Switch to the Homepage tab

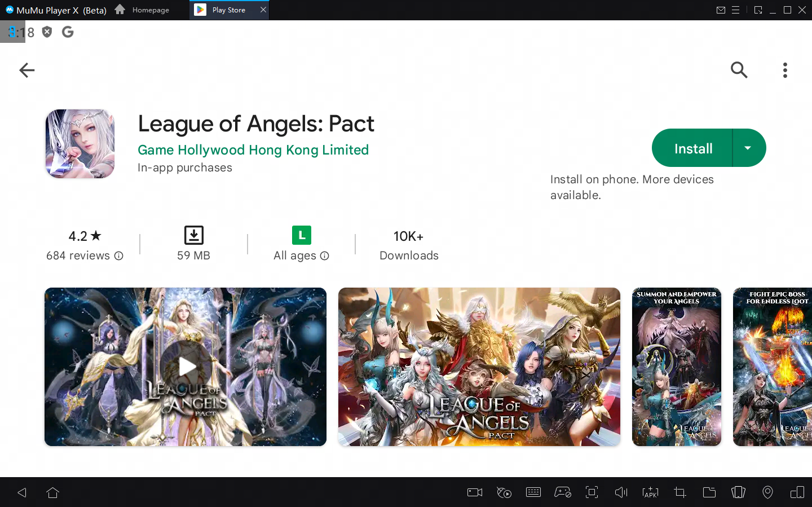tap(143, 10)
